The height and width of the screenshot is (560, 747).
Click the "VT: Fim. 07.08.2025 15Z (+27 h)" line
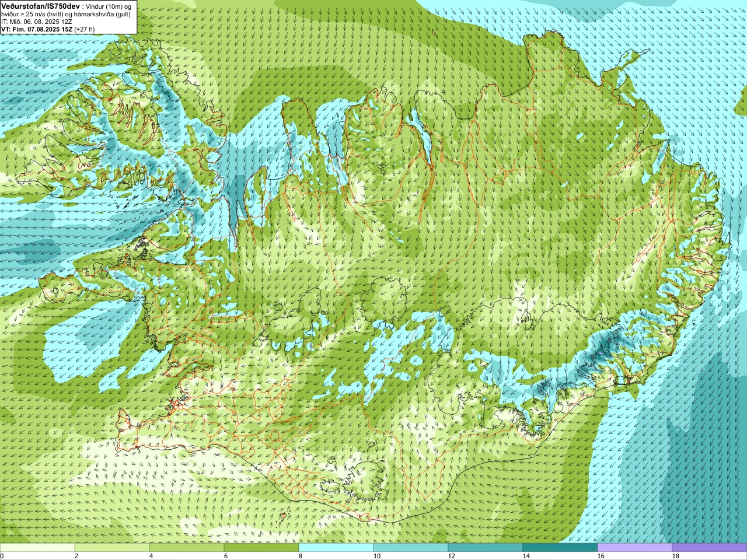pos(48,29)
